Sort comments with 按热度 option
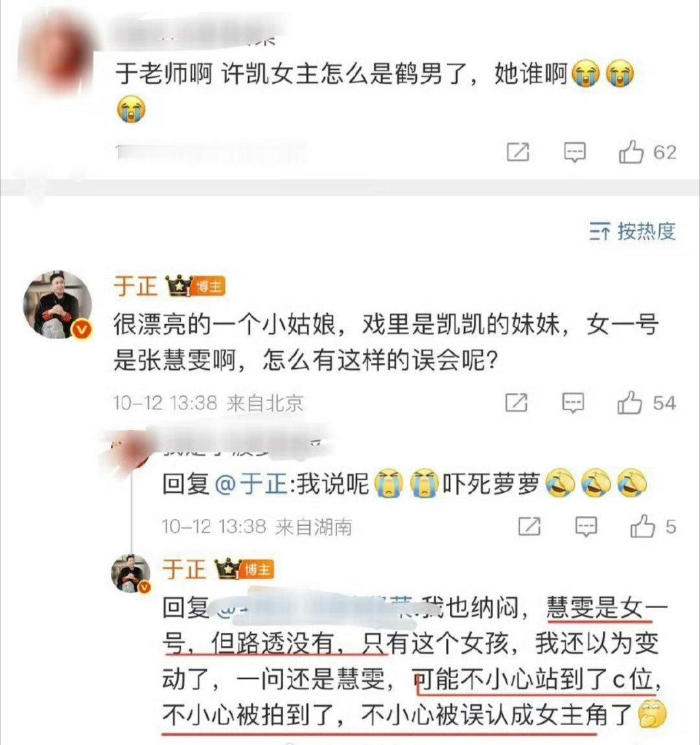Viewport: 700px width, 745px height. (x=633, y=231)
